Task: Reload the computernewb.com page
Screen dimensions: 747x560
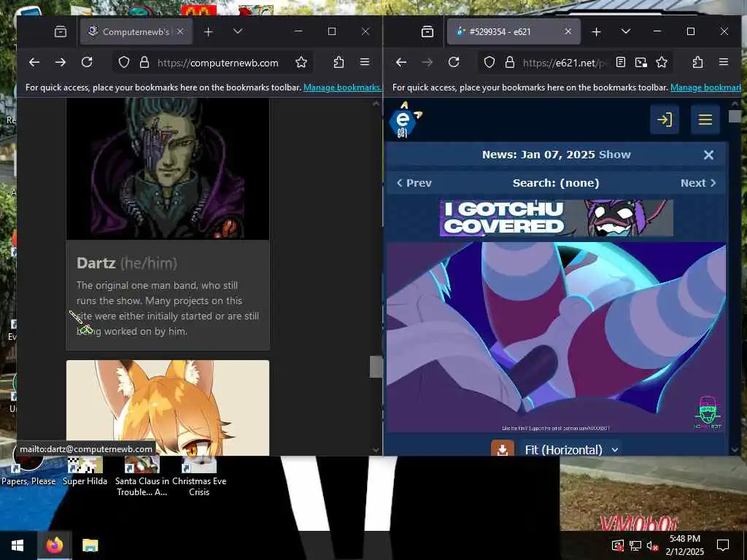Action: point(87,63)
